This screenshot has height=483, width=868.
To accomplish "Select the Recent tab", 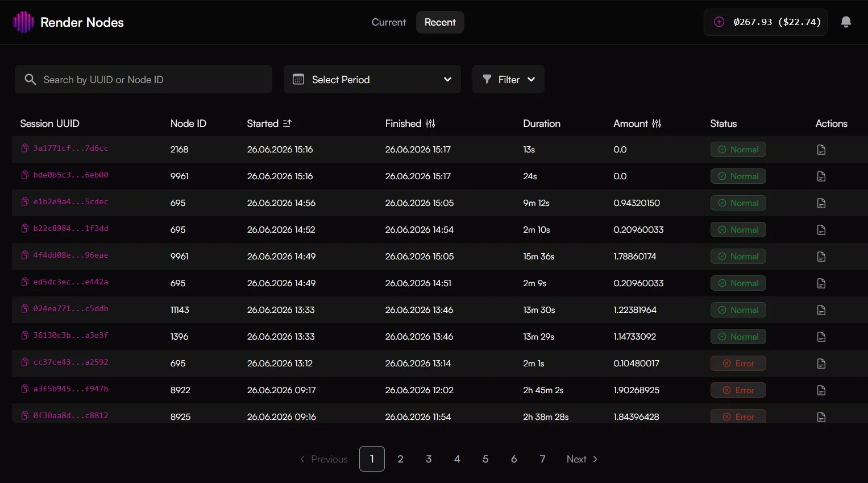I will 440,22.
